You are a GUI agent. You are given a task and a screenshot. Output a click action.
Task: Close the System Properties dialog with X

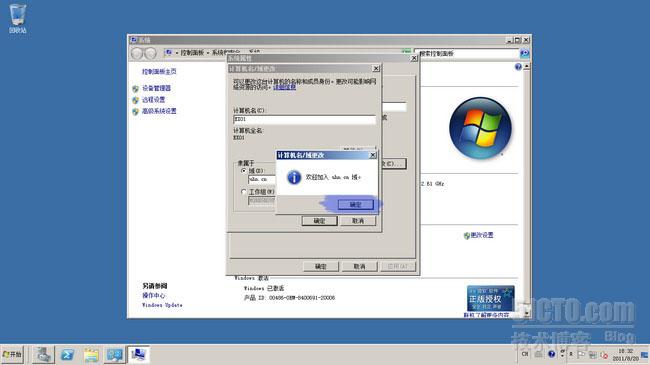[414, 58]
